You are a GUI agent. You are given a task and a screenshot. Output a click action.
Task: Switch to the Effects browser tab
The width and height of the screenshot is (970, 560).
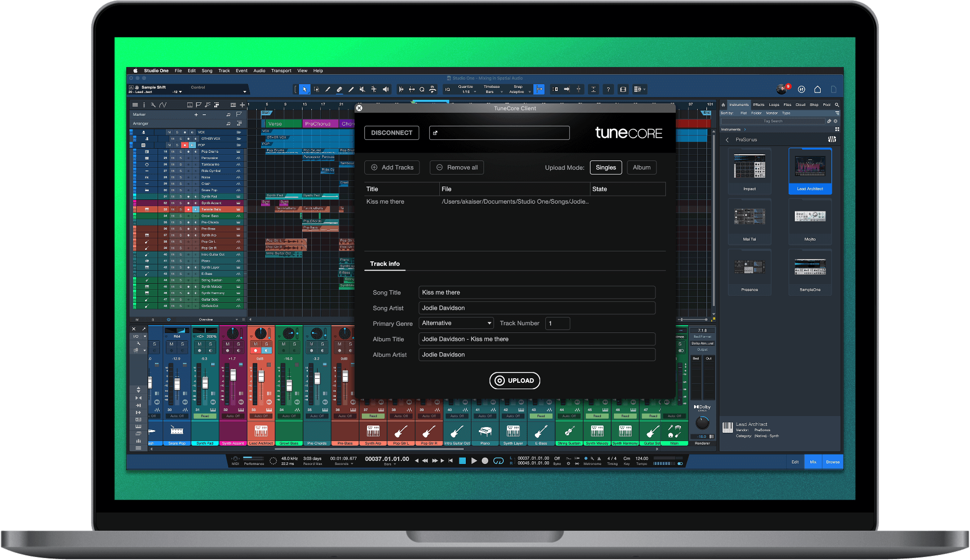[758, 105]
